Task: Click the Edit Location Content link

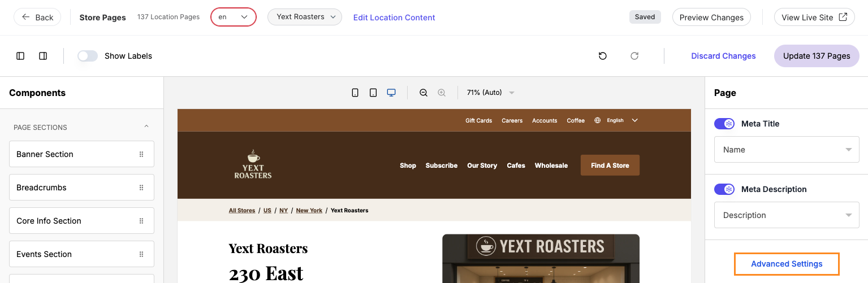Action: pos(394,18)
